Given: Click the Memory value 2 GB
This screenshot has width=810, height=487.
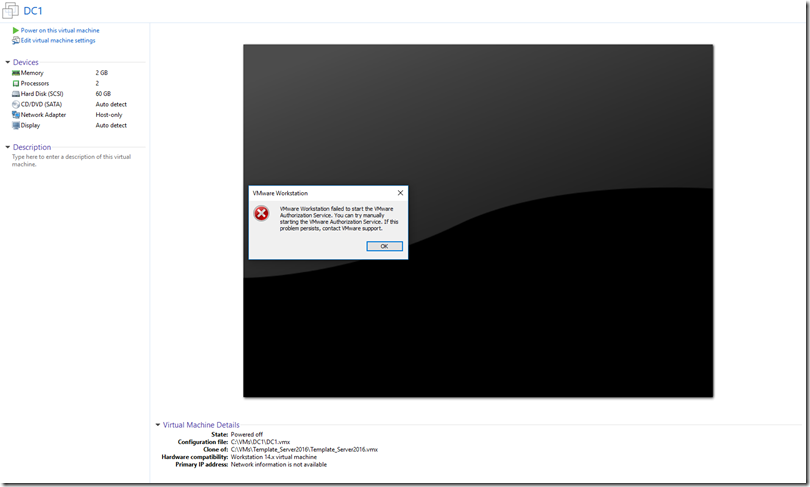Looking at the screenshot, I should tap(102, 73).
